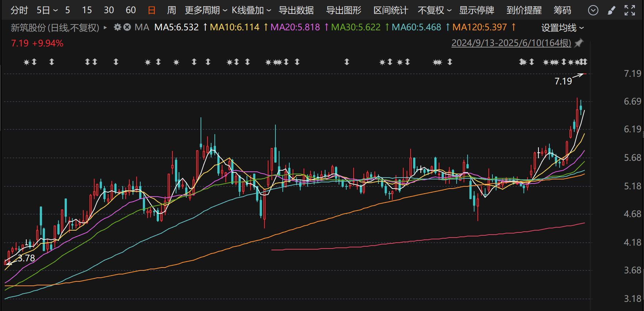Toggle the 筹码 chip distribution panel
The width and height of the screenshot is (644, 311).
point(562,10)
